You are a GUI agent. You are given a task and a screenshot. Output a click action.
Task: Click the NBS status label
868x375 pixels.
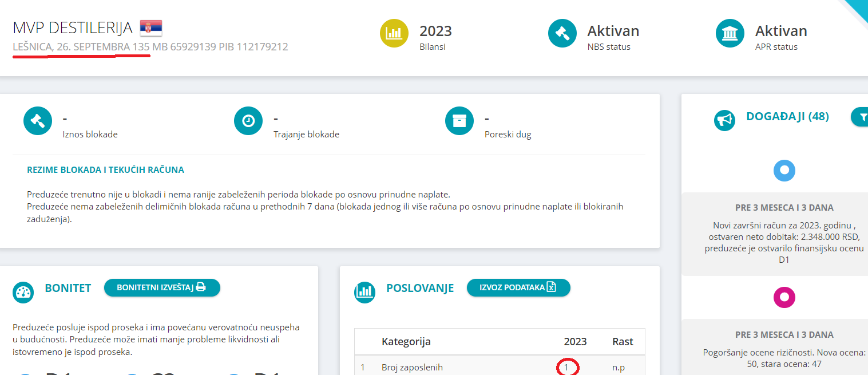click(609, 47)
